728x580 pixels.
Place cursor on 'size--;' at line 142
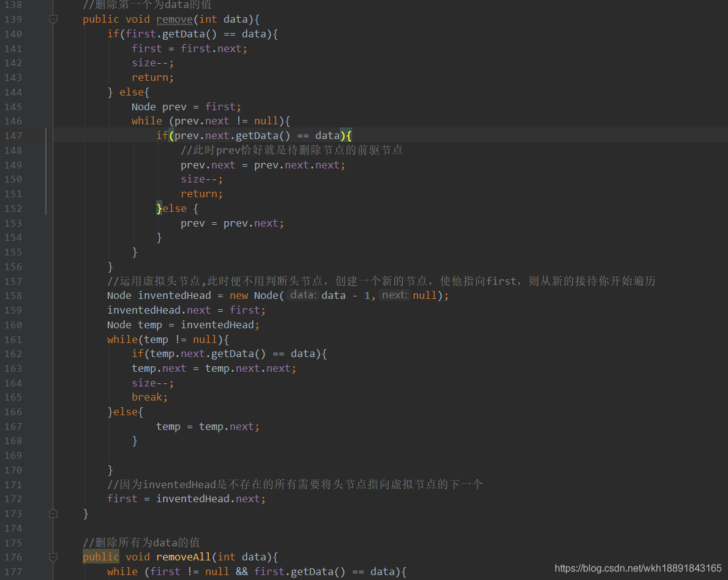(x=152, y=63)
